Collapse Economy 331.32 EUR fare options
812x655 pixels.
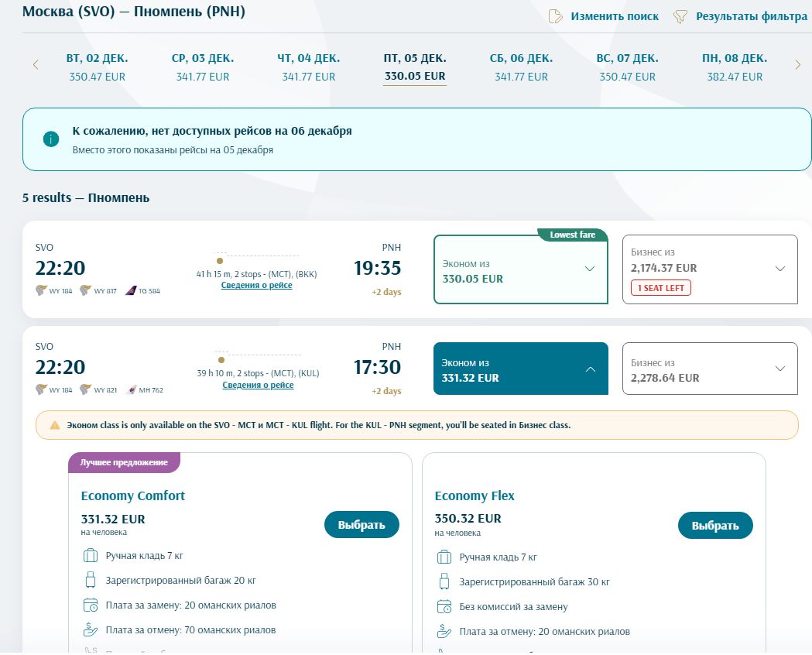coord(520,369)
